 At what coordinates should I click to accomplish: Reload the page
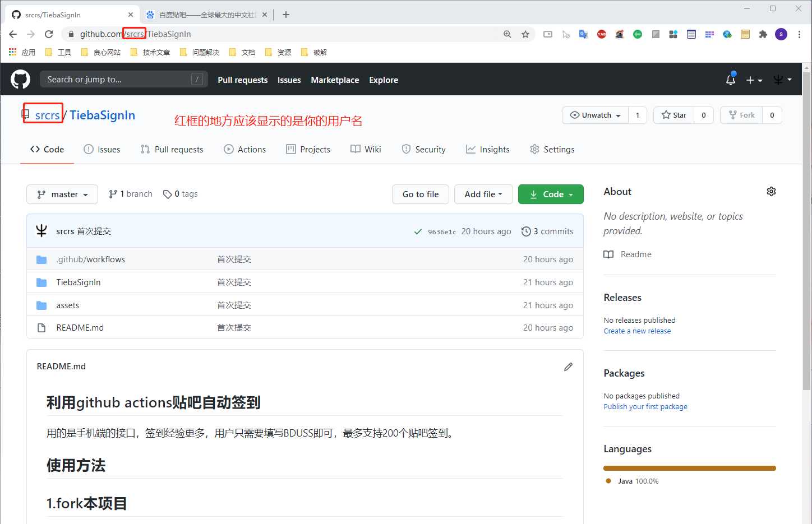pos(49,34)
